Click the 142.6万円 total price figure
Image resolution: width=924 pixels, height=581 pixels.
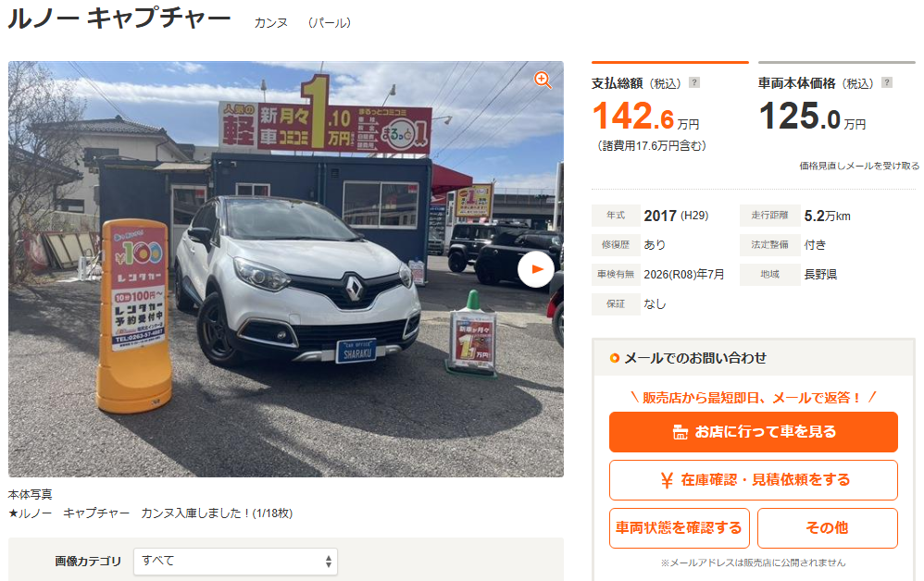tap(645, 116)
